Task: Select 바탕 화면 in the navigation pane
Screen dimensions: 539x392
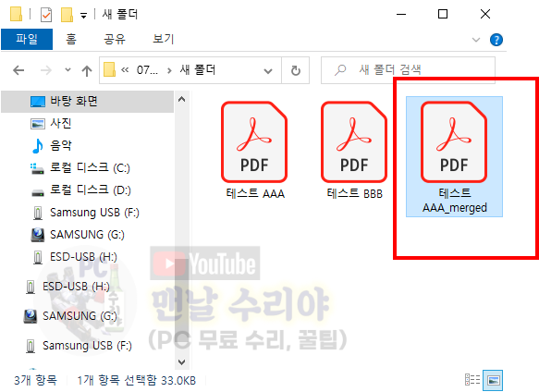Action: (x=87, y=102)
